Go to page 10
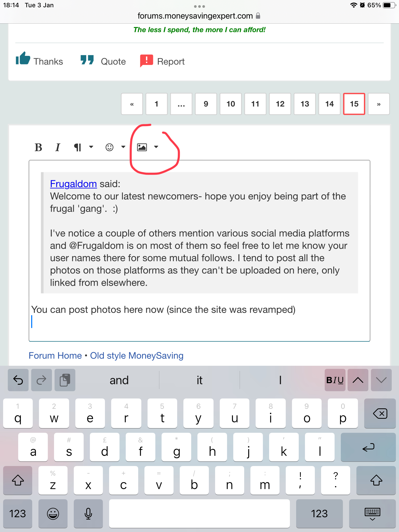The image size is (399, 532). pyautogui.click(x=231, y=104)
